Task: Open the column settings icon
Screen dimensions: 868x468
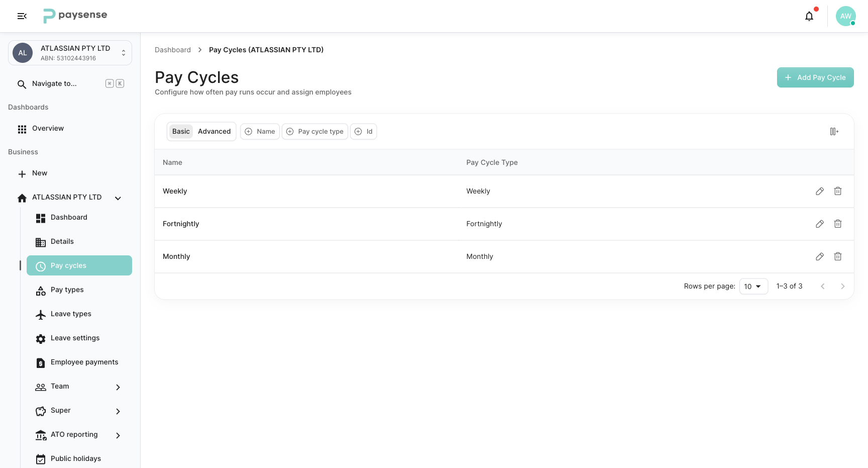Action: pyautogui.click(x=834, y=131)
